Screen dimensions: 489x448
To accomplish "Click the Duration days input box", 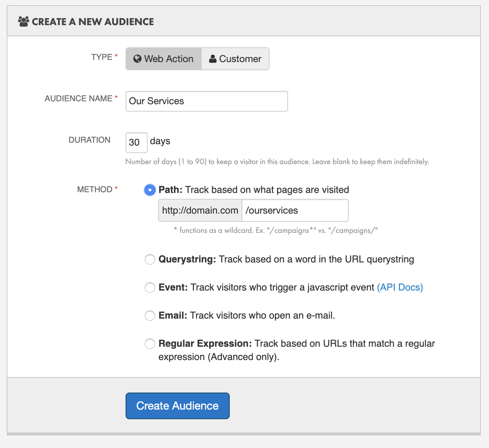I will [x=137, y=143].
